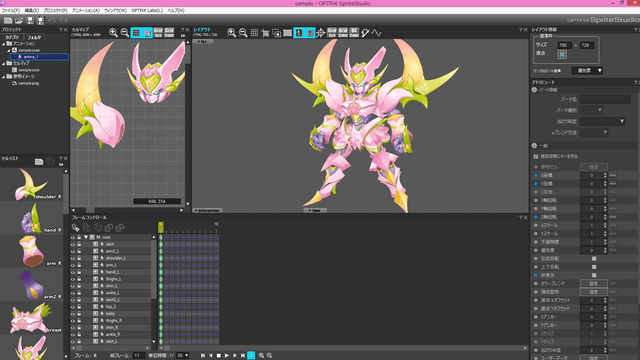Toggle the create-key-on-setting checkbox under General
Screen dimensions: 640x360
click(536, 156)
